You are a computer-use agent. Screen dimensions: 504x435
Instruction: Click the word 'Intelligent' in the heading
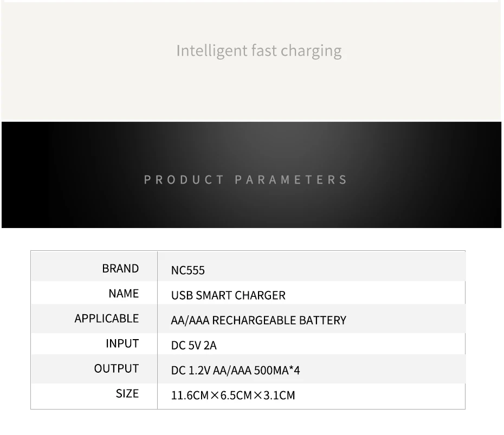(212, 51)
